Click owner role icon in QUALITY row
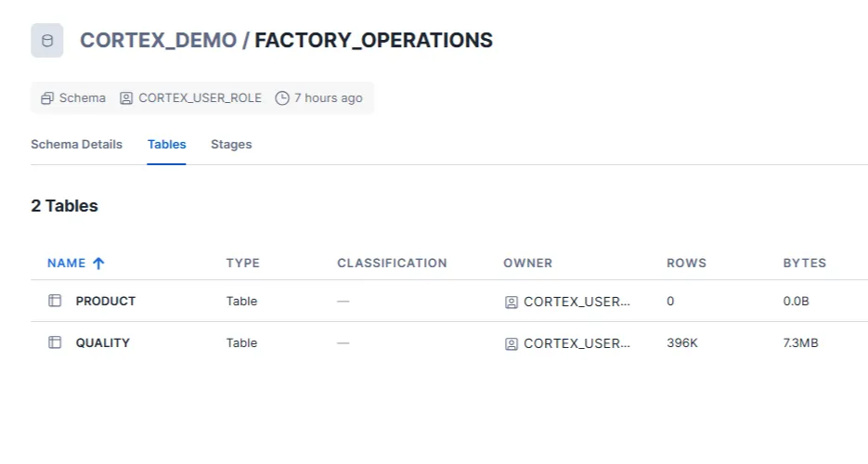The width and height of the screenshot is (868, 464). coord(511,343)
